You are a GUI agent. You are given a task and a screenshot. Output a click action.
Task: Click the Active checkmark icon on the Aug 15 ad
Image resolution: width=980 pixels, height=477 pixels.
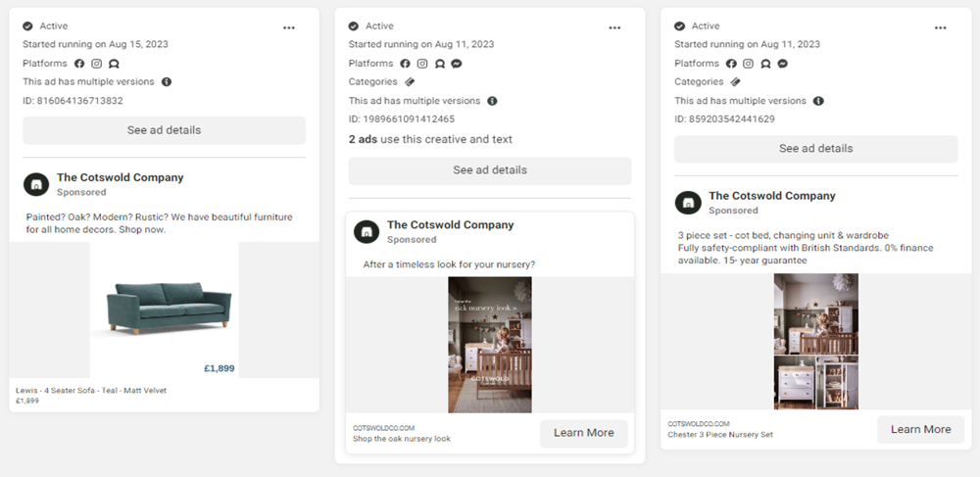[x=27, y=26]
